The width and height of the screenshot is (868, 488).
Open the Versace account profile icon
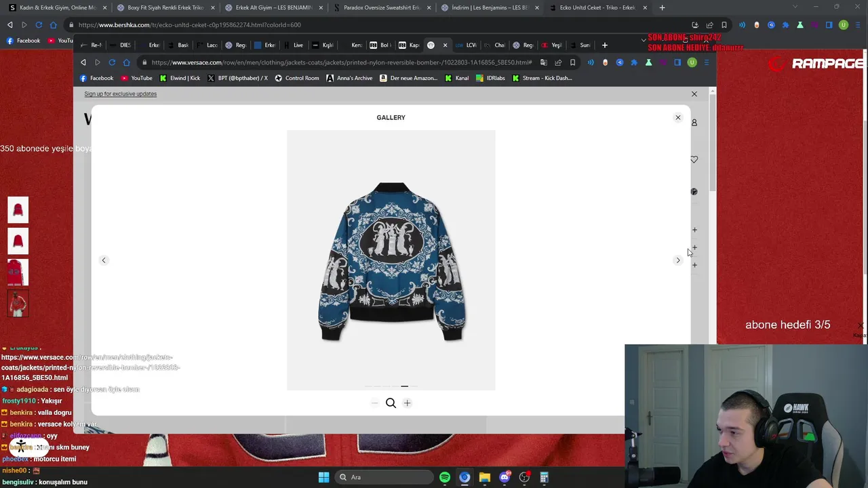coord(694,123)
